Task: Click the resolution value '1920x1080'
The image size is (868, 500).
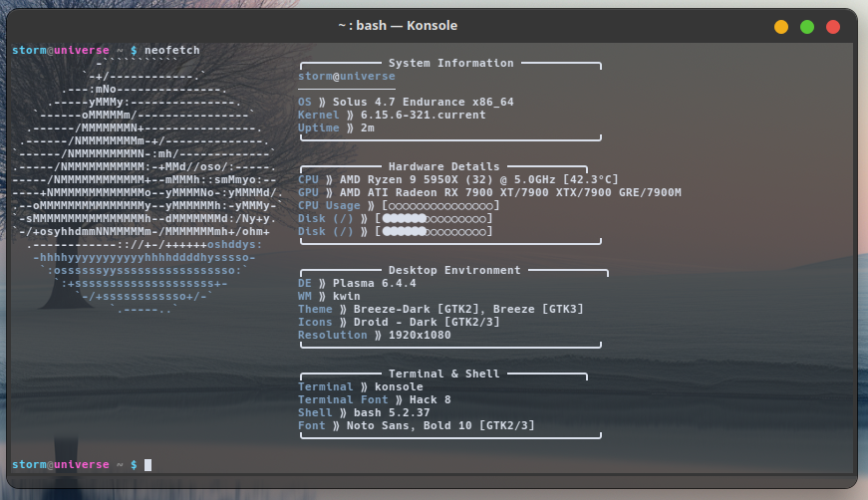Action: [x=420, y=335]
